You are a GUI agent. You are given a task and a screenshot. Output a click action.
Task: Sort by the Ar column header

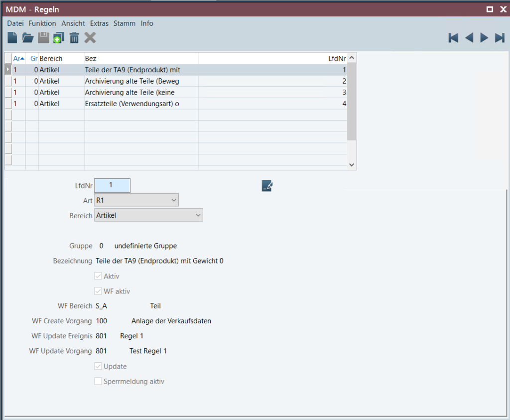(18, 58)
